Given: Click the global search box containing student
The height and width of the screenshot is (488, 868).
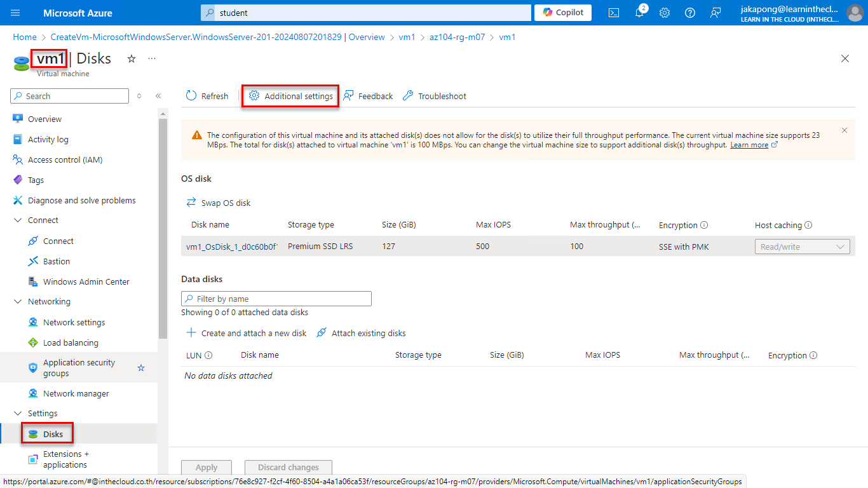Looking at the screenshot, I should tap(366, 13).
